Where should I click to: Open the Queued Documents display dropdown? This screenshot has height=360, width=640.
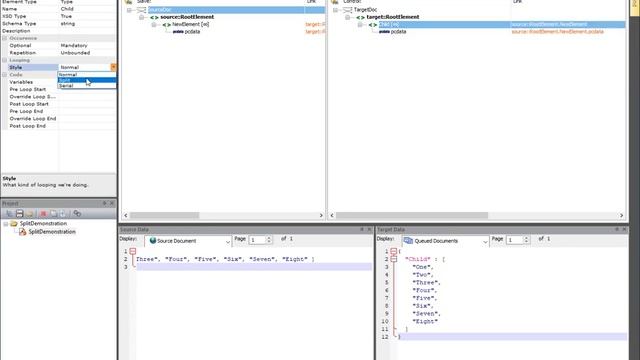click(x=485, y=241)
